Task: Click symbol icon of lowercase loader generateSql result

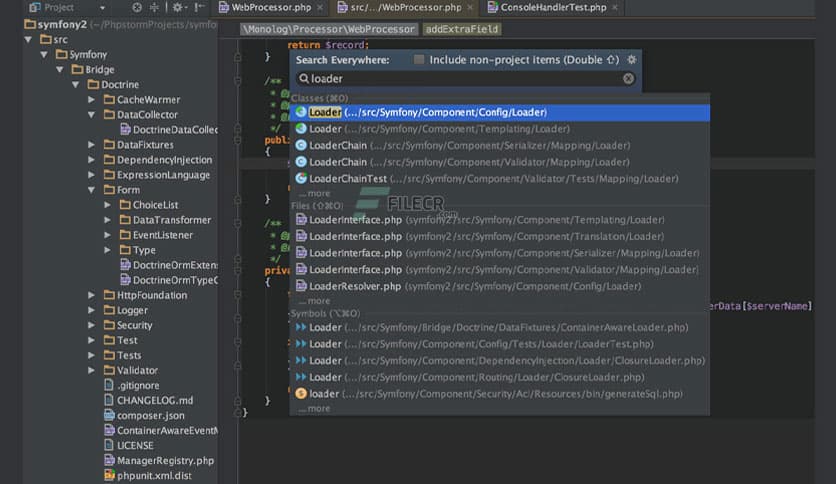Action: click(x=301, y=394)
